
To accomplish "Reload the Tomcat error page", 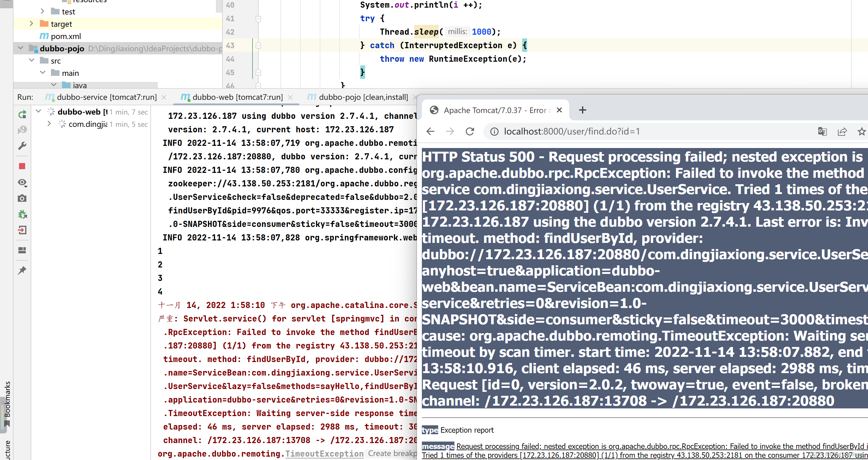I will [470, 131].
